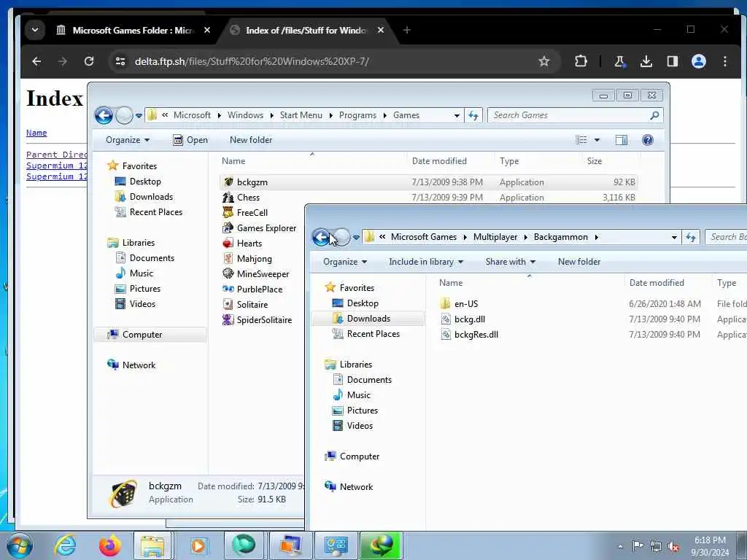
Task: Open Network in Backgammon window sidebar
Action: (x=349, y=486)
